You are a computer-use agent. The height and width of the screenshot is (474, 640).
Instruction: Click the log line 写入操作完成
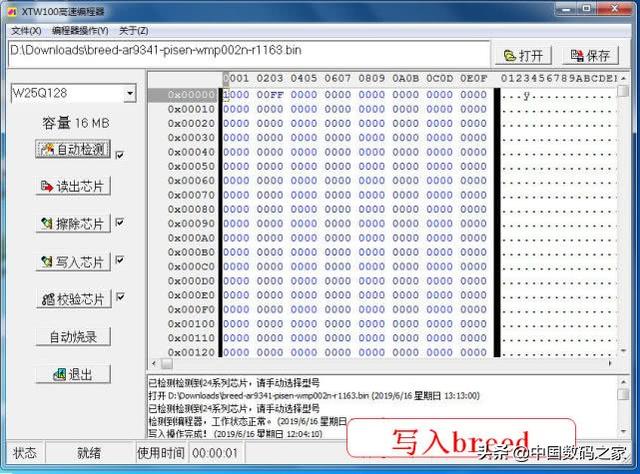[235, 434]
